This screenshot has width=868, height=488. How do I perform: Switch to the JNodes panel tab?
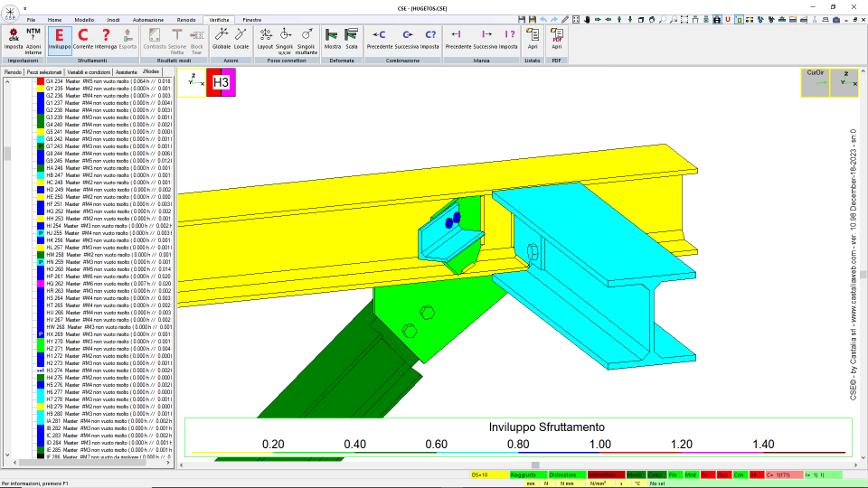pos(151,72)
